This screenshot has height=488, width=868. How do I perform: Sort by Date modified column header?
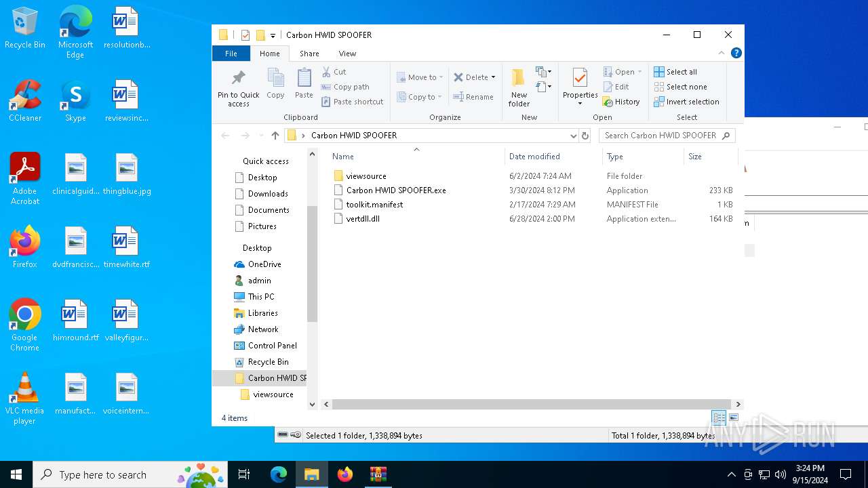pos(553,157)
